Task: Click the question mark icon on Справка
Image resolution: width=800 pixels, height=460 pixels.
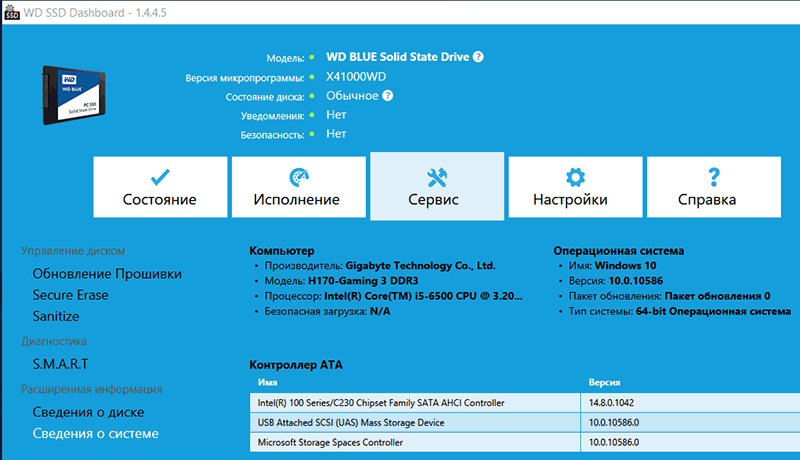Action: tap(714, 177)
